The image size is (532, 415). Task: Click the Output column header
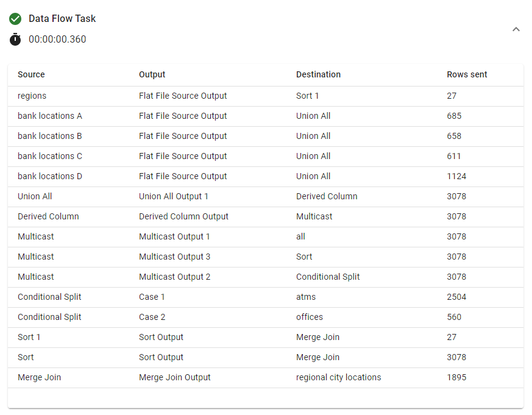tap(152, 74)
